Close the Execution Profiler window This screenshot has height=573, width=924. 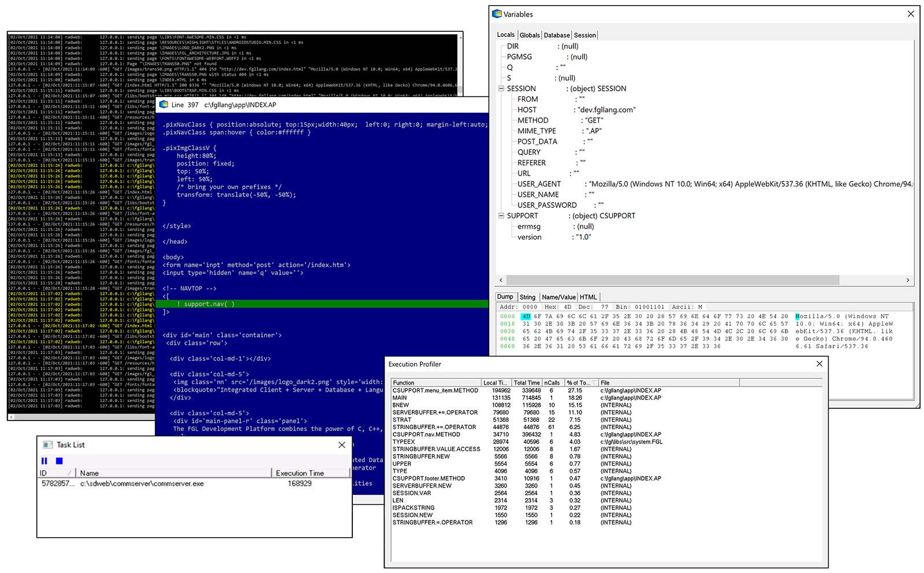819,364
